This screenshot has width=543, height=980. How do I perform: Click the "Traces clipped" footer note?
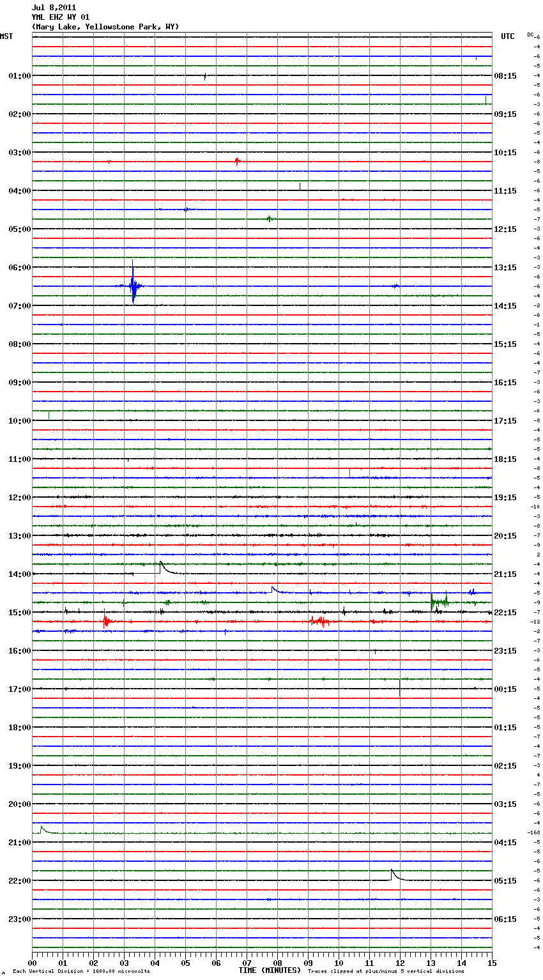tap(386, 972)
